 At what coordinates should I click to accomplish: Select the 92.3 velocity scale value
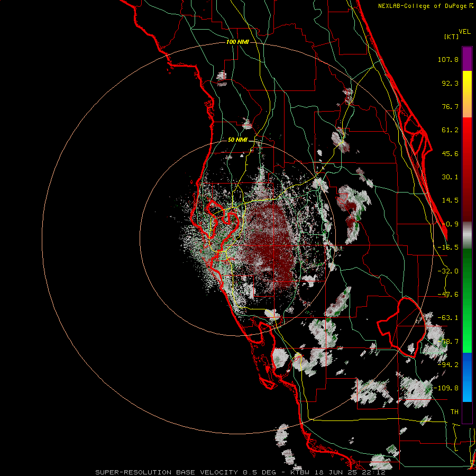(450, 83)
